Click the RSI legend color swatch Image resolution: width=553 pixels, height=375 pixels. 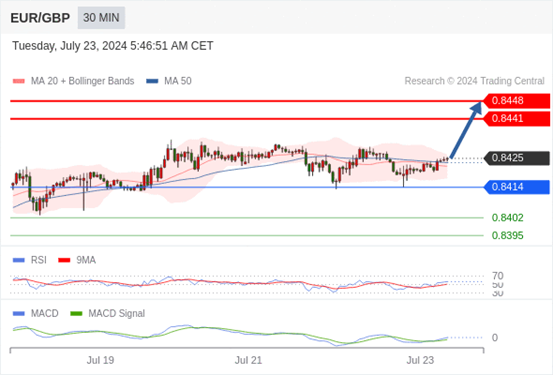[x=19, y=260]
